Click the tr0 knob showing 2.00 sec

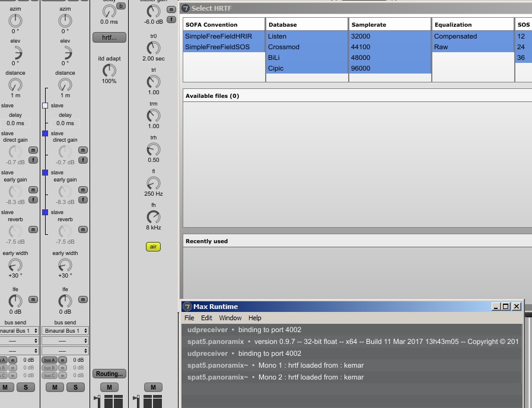pyautogui.click(x=154, y=48)
